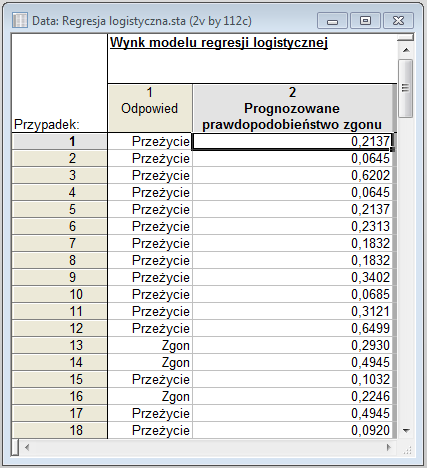Select row header for case 16
This screenshot has height=468, width=427.
pyautogui.click(x=59, y=396)
